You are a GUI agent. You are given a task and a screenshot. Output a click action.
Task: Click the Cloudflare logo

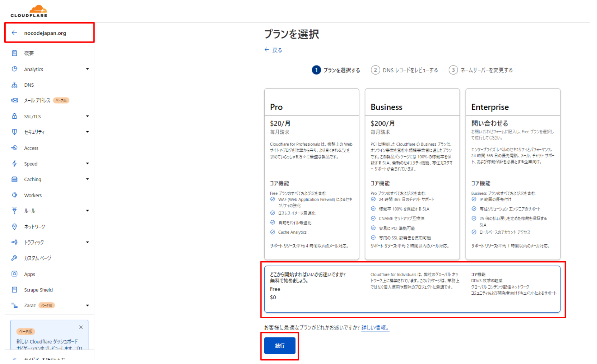(x=29, y=11)
